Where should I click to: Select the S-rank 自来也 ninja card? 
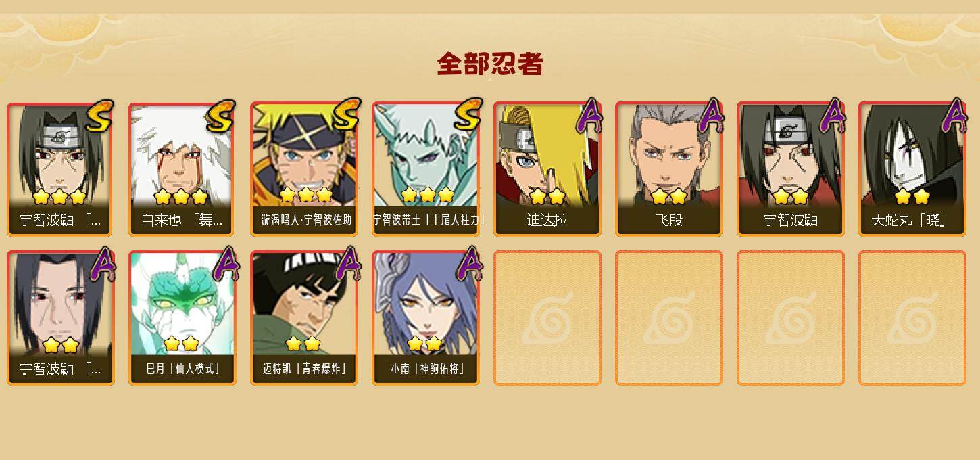[x=182, y=169]
